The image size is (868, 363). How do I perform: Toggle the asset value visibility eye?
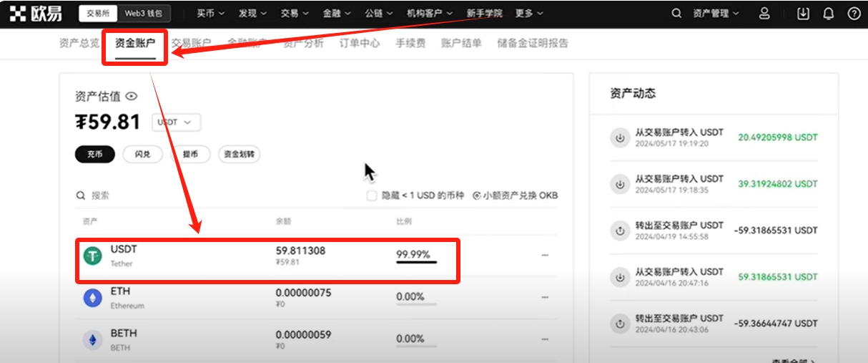coord(131,96)
